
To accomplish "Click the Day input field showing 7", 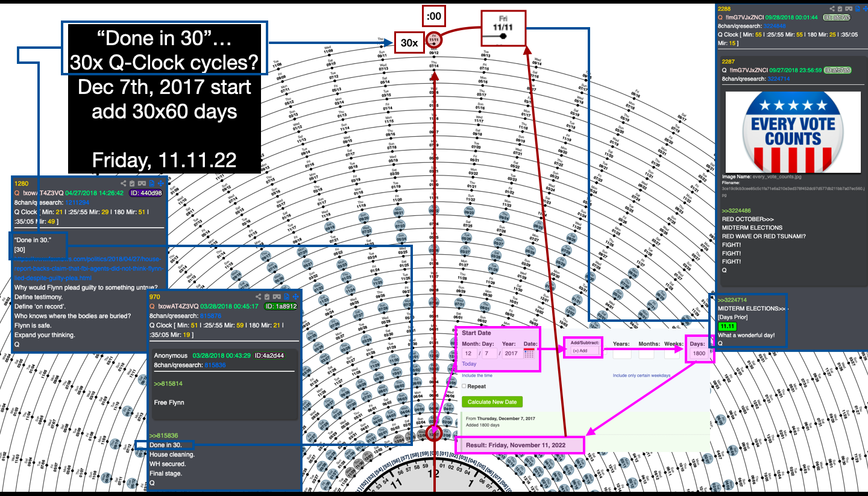I will [488, 353].
